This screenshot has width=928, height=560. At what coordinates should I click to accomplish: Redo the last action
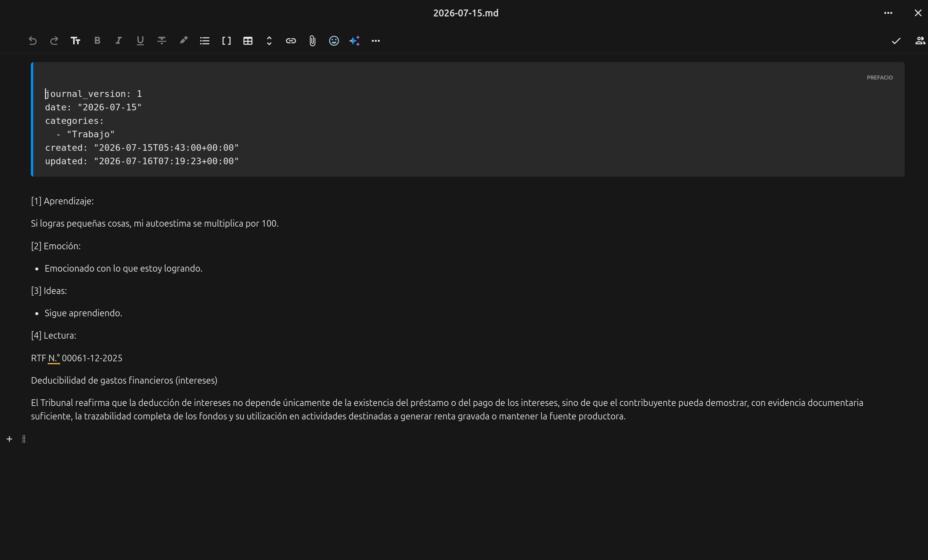[54, 41]
